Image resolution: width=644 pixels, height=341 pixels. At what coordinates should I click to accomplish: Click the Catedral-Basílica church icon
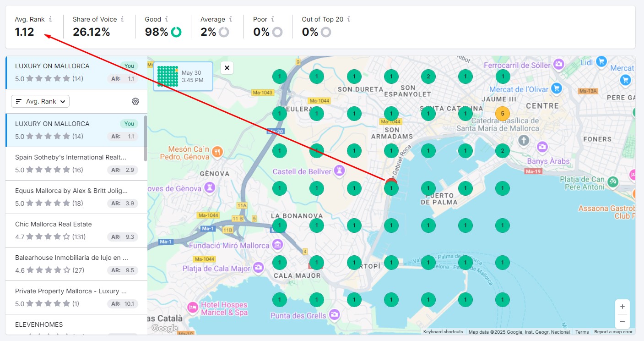pyautogui.click(x=524, y=140)
